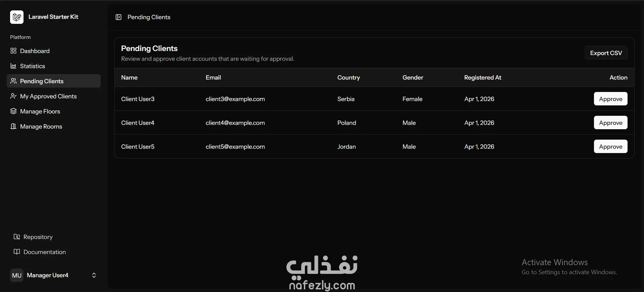Click the Serbia country cell
644x292 pixels.
346,99
